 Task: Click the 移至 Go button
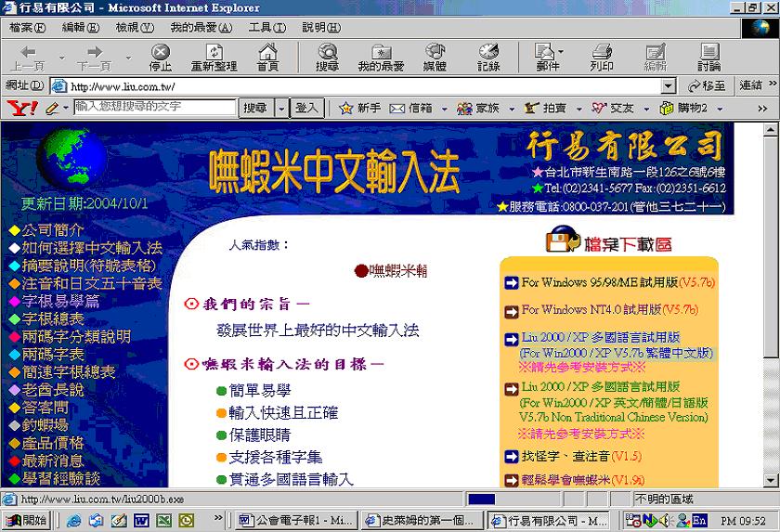point(707,86)
